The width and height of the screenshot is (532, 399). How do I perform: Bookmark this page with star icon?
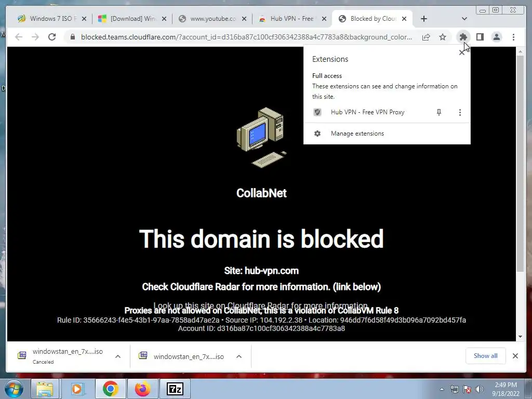point(443,37)
